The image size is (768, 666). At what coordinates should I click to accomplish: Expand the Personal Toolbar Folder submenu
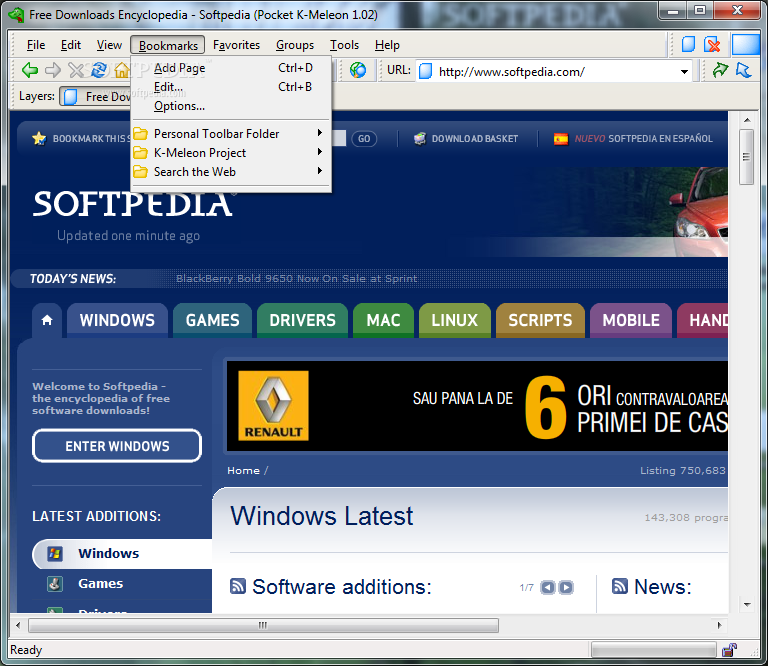[230, 134]
